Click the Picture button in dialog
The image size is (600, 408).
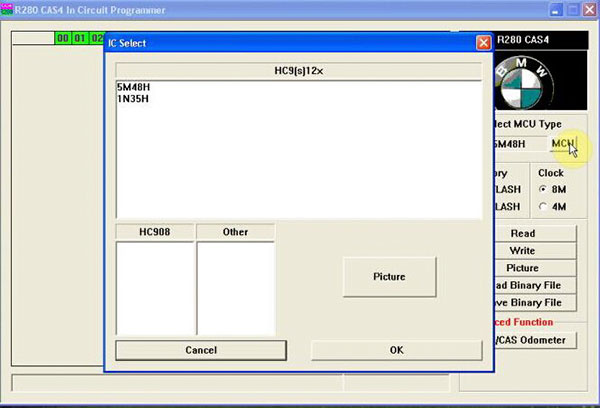coord(389,276)
